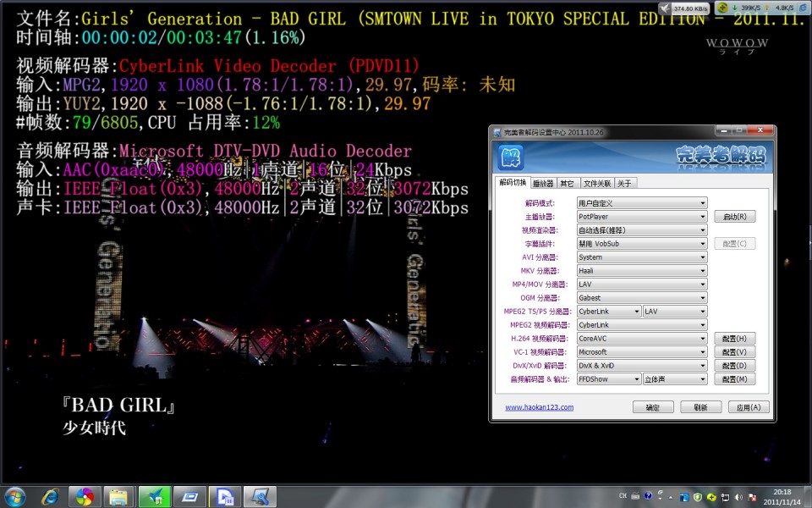Open the VC-1 视频解码器 dropdown showing Microsoft
Screen dimensions: 812x508
pyautogui.click(x=642, y=352)
